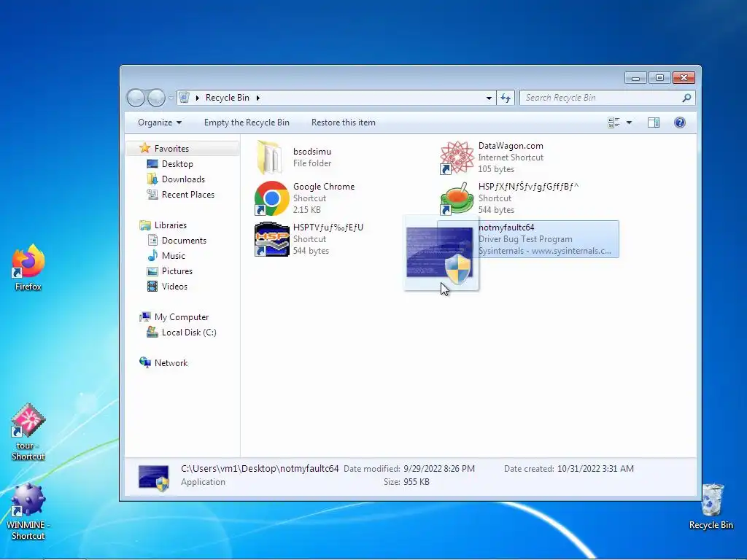Click arrow before Recycle Bin in address bar

click(x=197, y=98)
